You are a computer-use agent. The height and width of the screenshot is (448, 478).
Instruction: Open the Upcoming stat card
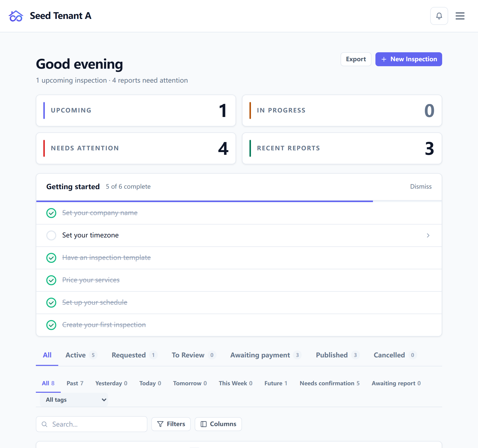136,111
